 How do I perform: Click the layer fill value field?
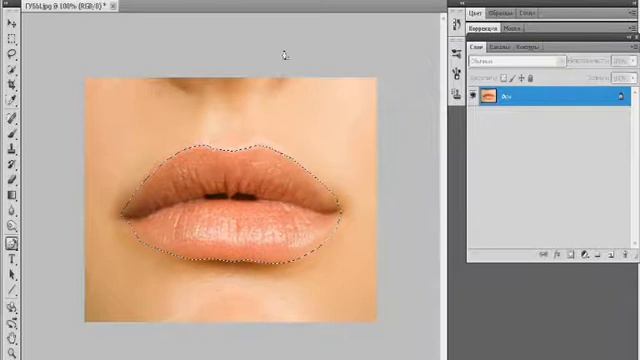click(x=620, y=78)
